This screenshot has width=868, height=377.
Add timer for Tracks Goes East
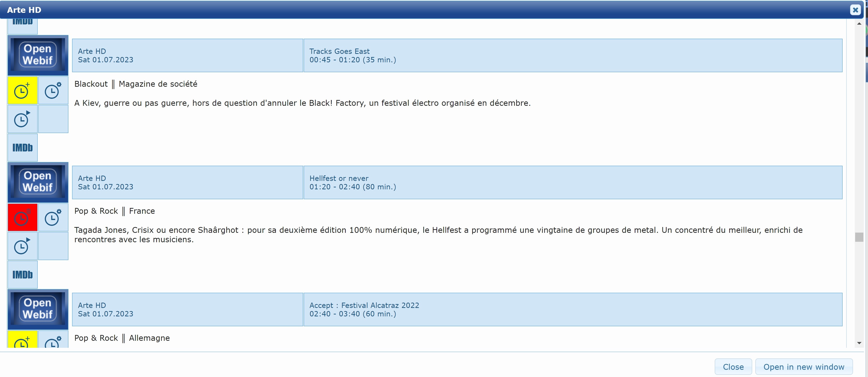(x=22, y=91)
